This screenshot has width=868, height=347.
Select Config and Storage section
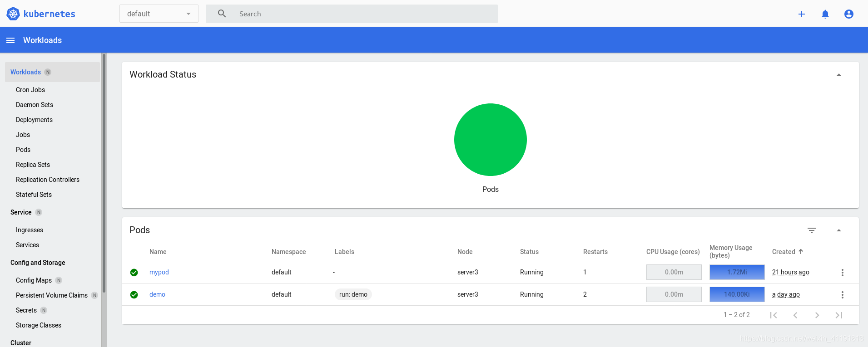click(38, 263)
